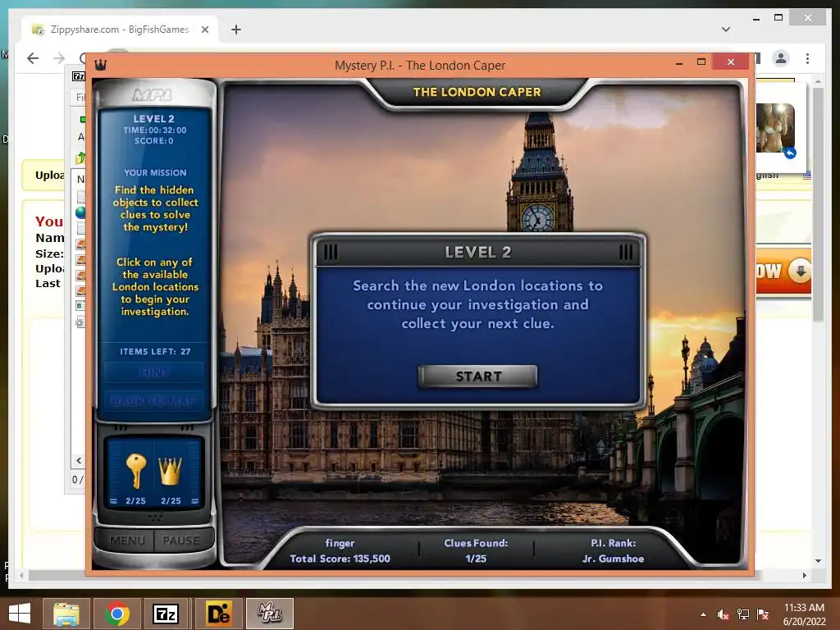
Task: Click the 'LEVEL 2' dialog title
Action: [478, 252]
